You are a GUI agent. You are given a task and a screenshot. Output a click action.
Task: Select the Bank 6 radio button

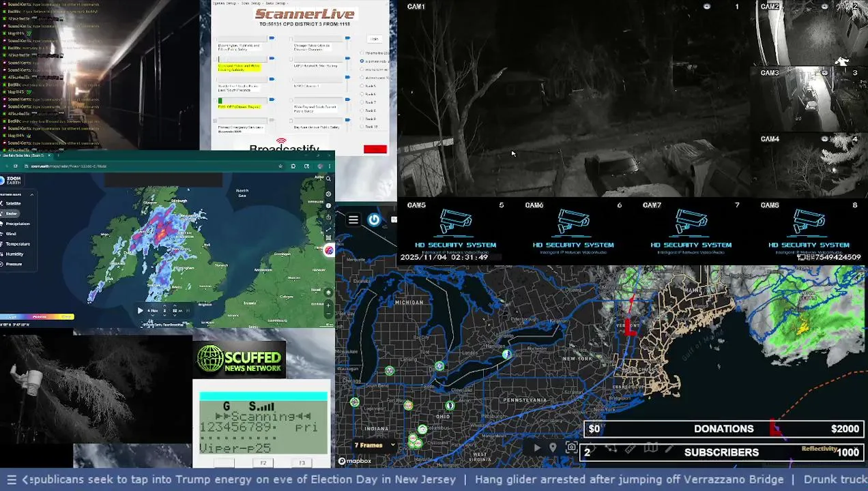coord(362,94)
